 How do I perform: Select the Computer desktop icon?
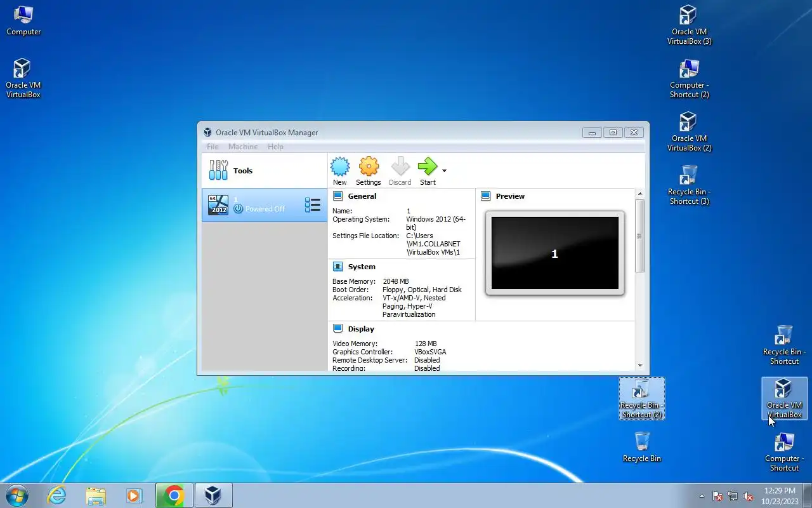pos(23,20)
